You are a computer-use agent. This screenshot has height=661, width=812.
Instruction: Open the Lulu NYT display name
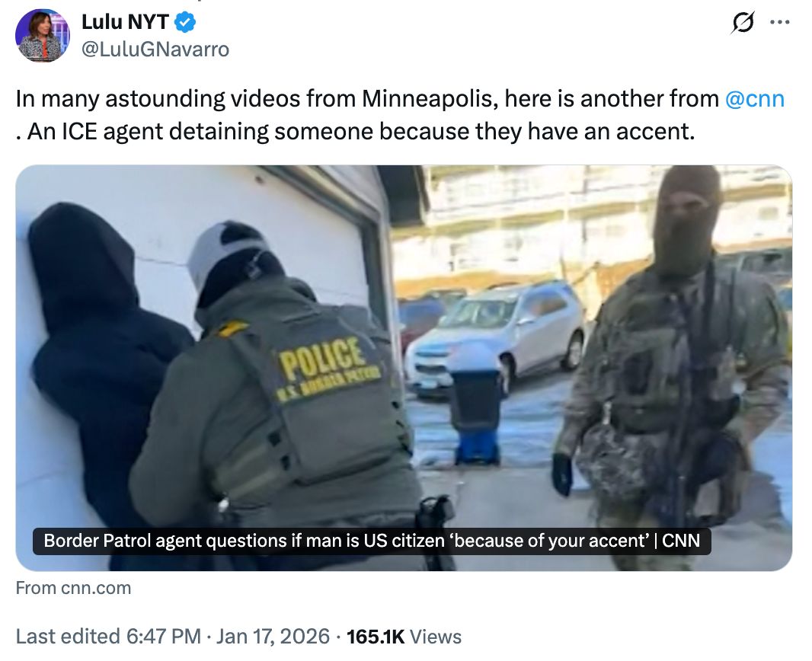pyautogui.click(x=125, y=22)
